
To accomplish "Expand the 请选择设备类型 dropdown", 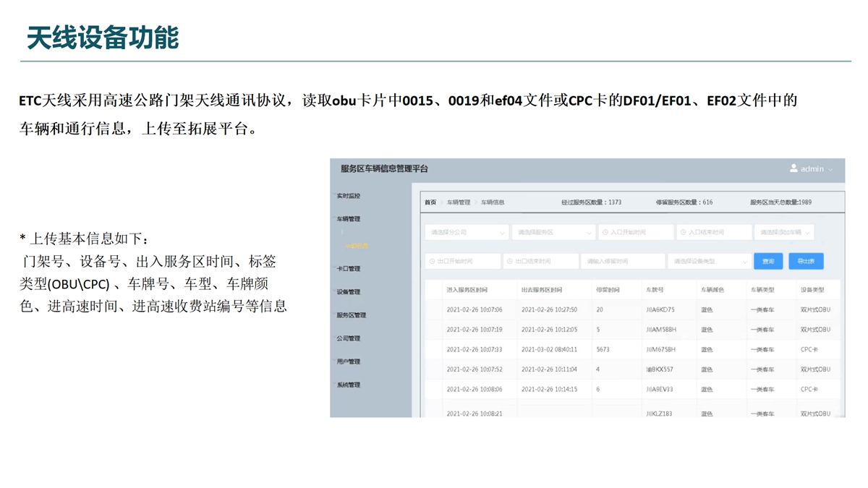I will [708, 262].
